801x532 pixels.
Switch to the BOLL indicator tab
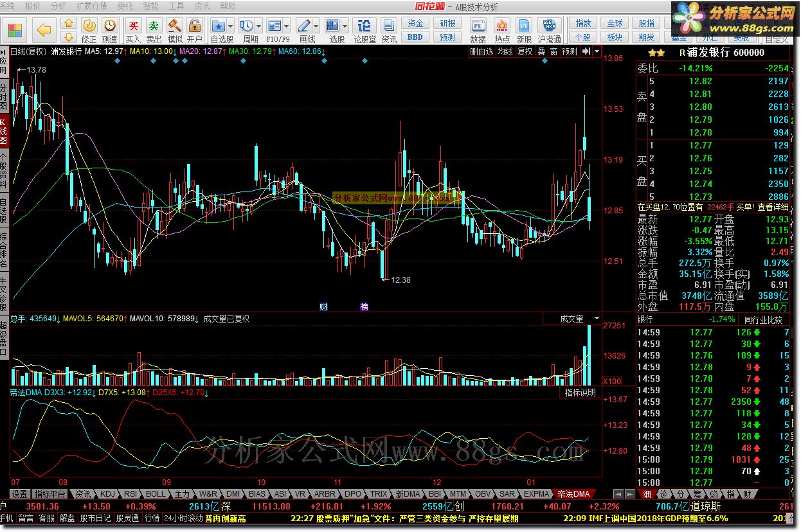156,494
